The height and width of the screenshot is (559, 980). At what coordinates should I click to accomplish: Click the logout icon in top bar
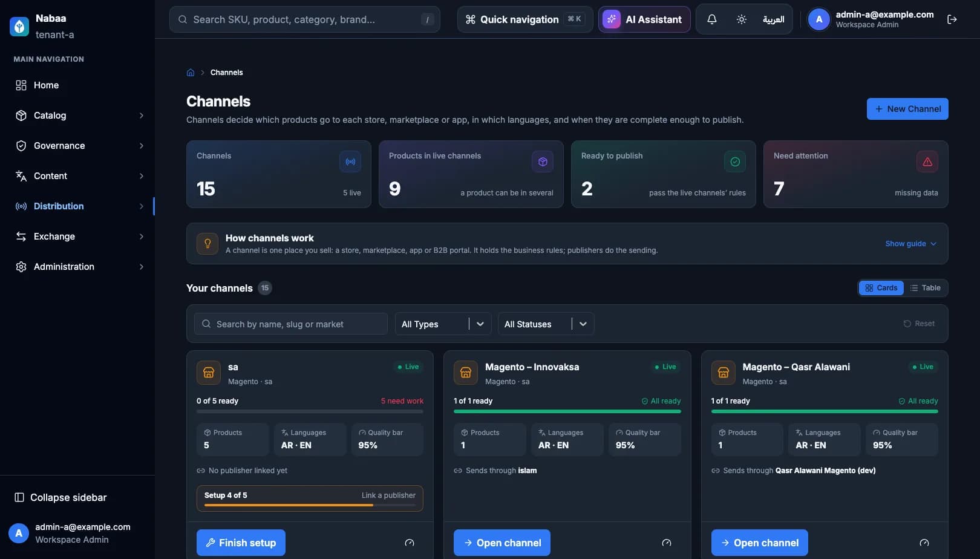click(952, 19)
